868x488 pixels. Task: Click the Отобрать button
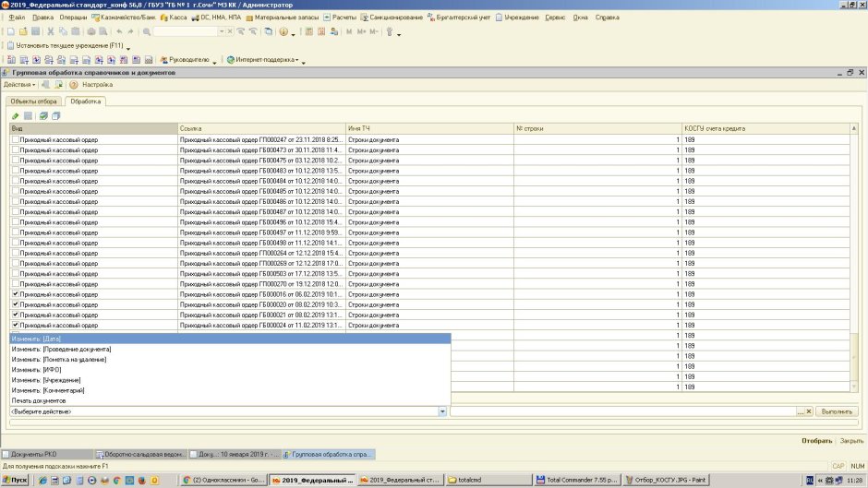[816, 441]
